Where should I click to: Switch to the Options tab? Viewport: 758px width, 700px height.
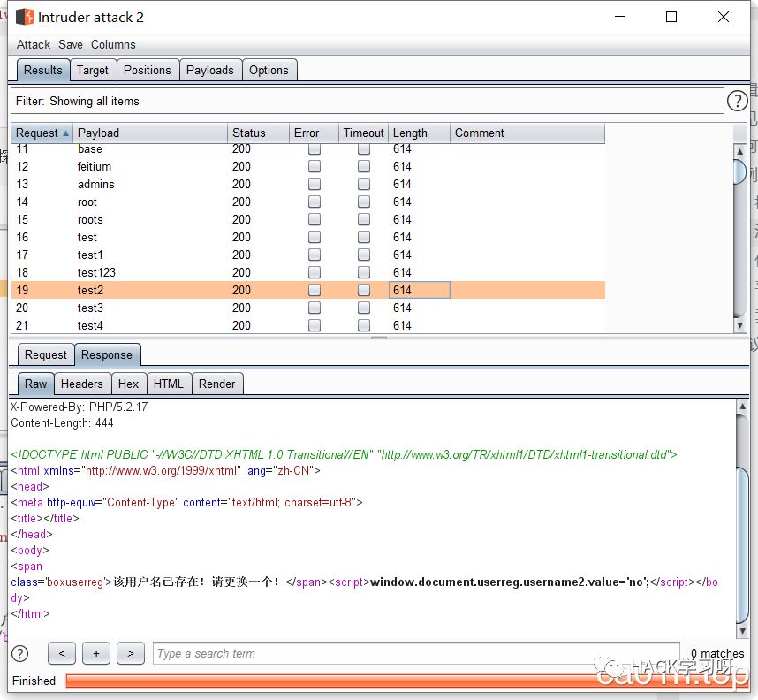(x=269, y=70)
